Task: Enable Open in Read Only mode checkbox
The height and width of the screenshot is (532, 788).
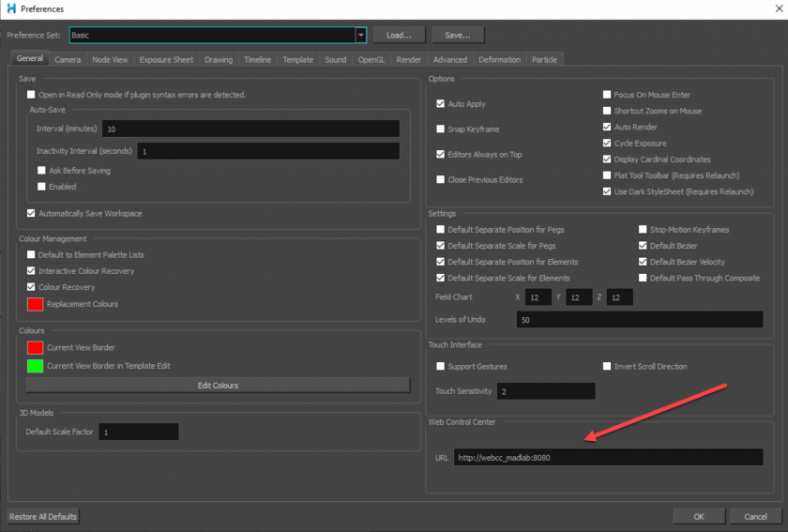Action: pyautogui.click(x=31, y=95)
